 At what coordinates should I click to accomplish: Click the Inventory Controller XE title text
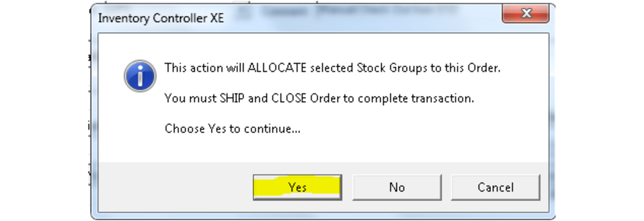click(x=161, y=18)
